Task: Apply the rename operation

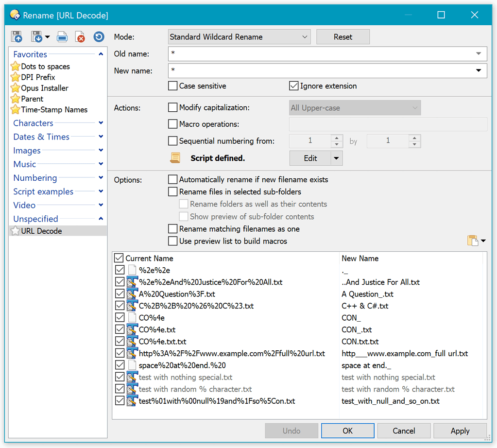Action: click(x=460, y=431)
